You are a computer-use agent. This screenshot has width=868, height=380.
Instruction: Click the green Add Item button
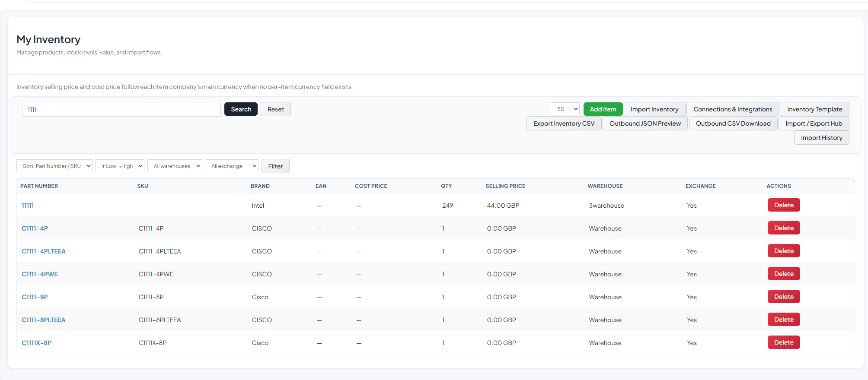603,109
